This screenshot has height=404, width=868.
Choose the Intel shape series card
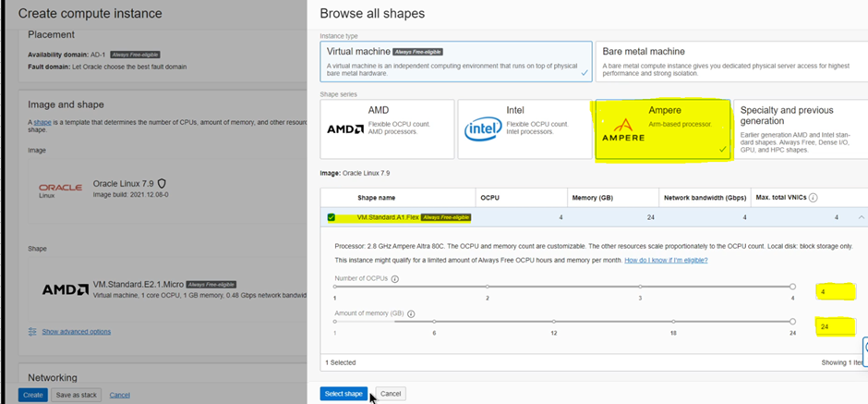(x=524, y=129)
